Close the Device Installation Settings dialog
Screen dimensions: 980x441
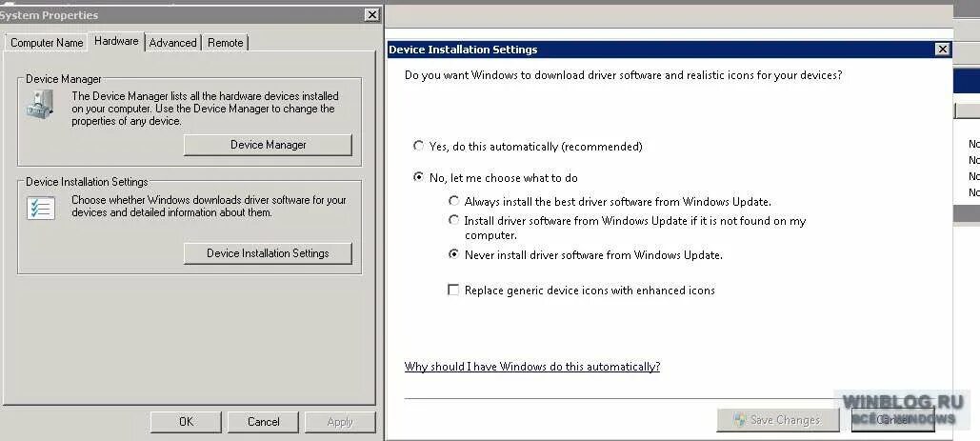click(943, 50)
